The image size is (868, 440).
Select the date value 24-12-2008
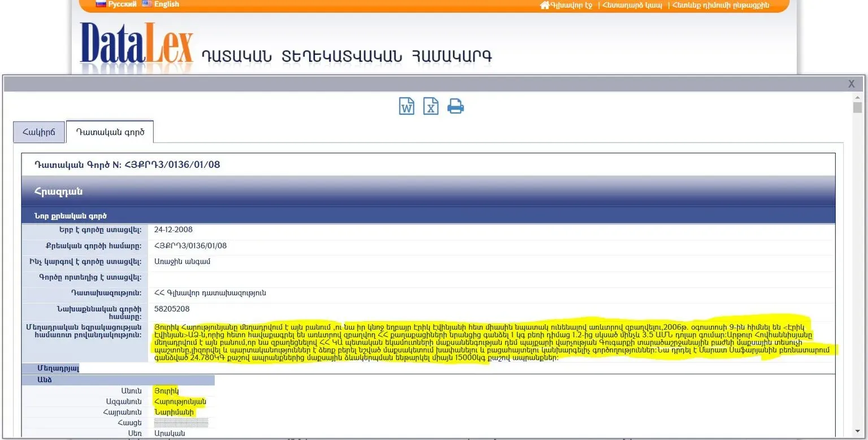tap(173, 230)
